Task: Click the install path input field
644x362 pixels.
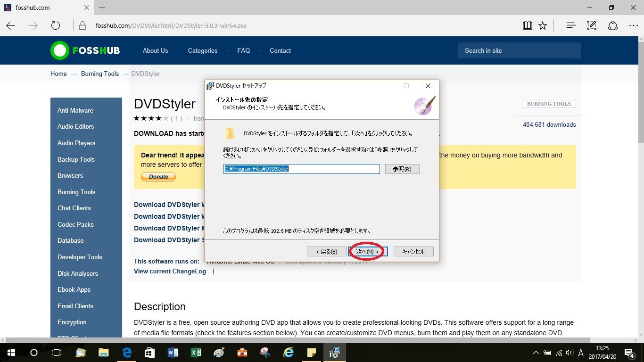Action: coord(302,169)
